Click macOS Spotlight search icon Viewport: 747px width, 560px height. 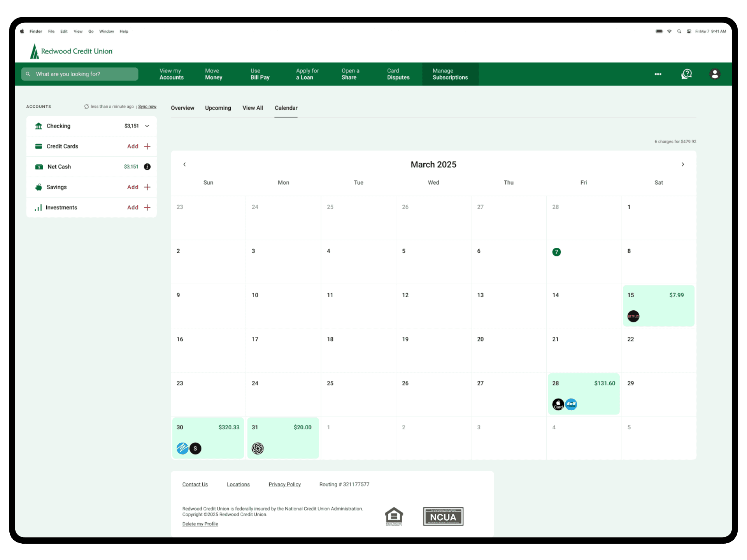tap(679, 31)
